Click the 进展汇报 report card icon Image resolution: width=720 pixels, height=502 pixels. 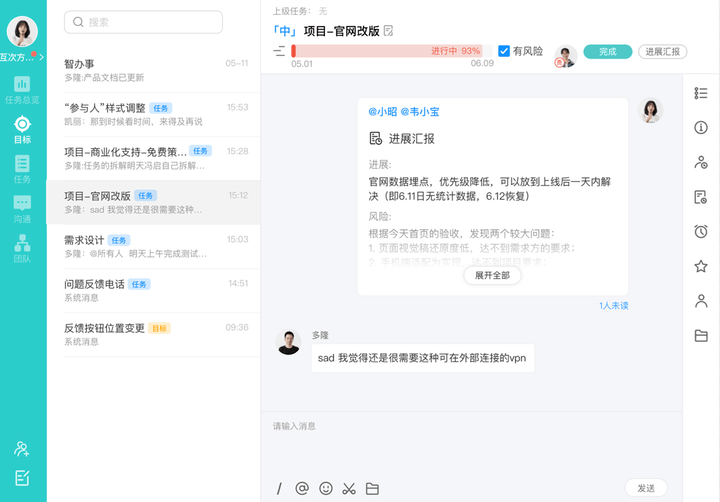[x=376, y=138]
